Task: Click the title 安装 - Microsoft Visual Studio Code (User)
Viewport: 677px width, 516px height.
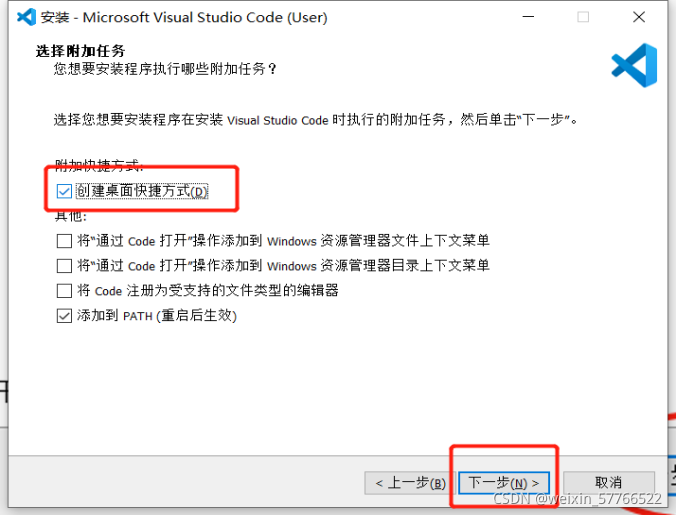Action: 184,17
